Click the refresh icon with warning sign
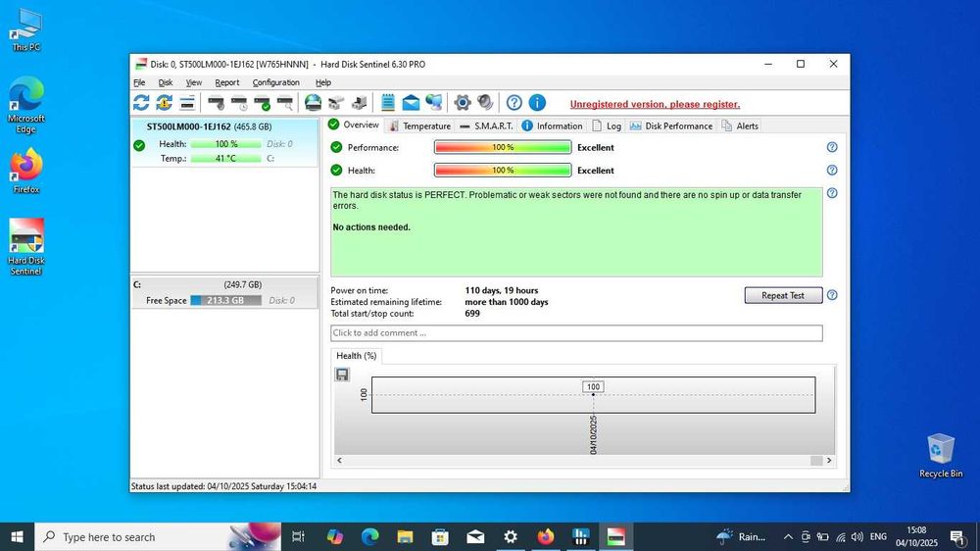 click(165, 103)
